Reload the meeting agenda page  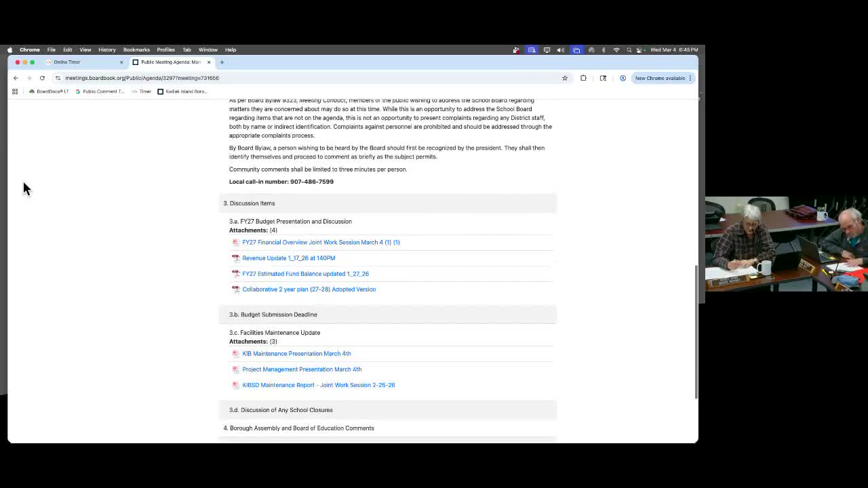[x=42, y=78]
